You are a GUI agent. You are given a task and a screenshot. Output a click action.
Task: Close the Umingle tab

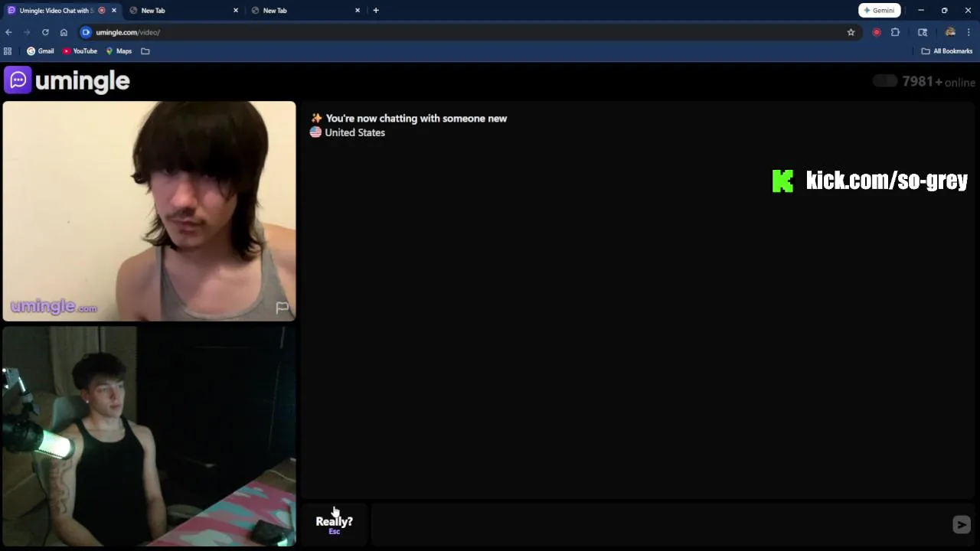pyautogui.click(x=114, y=11)
